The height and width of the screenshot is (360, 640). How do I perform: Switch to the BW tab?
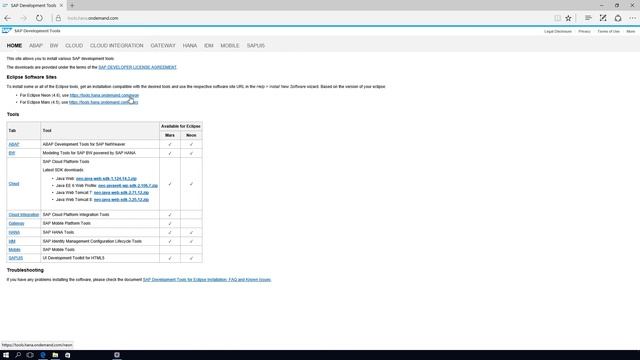pyautogui.click(x=54, y=46)
